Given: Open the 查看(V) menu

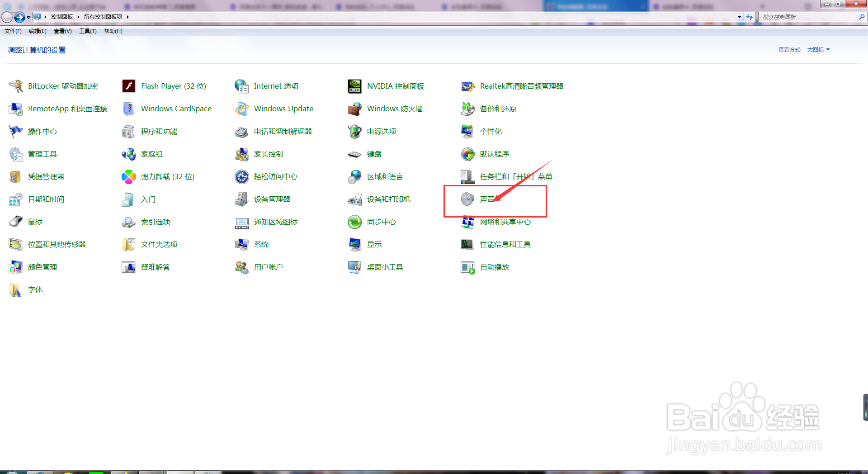Looking at the screenshot, I should tap(63, 31).
